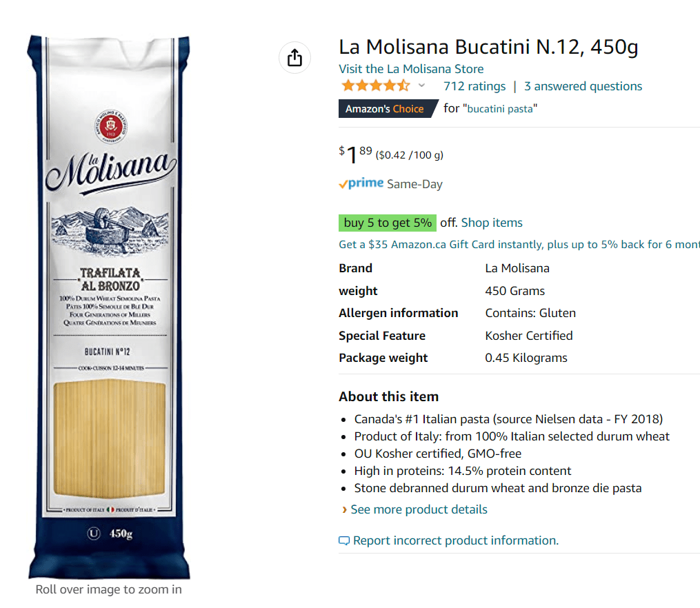Screen dimensions: 700x608
Task: Click the $1.89 price text
Action: (355, 155)
